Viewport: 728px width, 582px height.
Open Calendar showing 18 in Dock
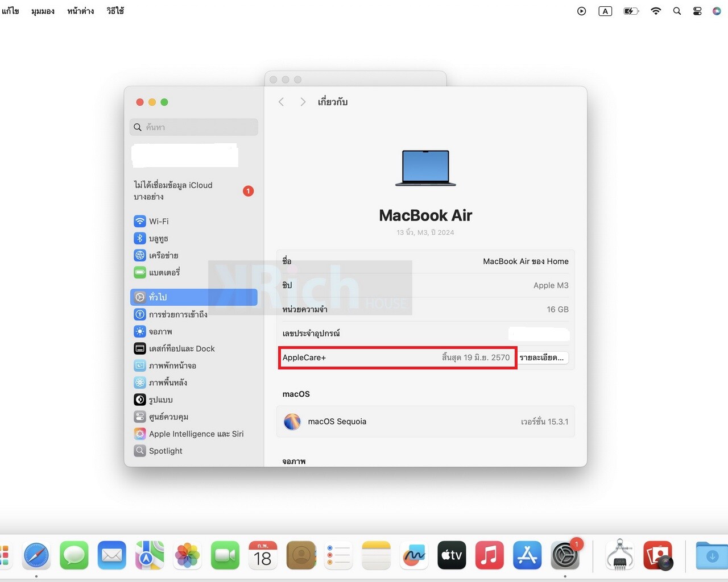[263, 555]
